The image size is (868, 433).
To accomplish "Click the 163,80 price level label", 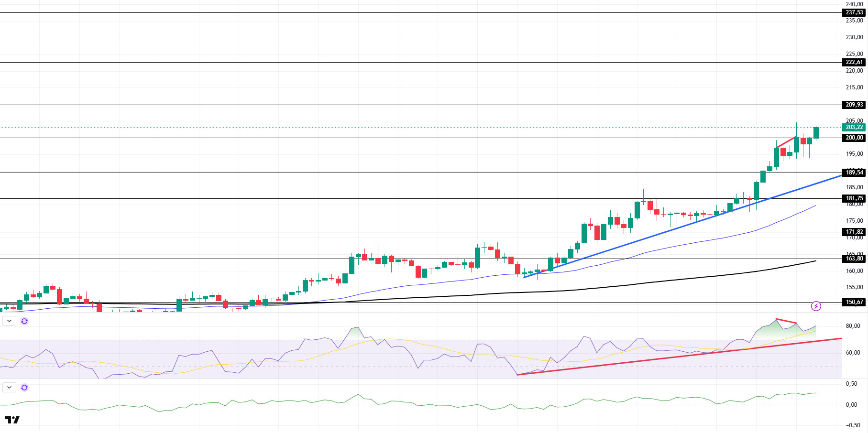I will point(854,259).
